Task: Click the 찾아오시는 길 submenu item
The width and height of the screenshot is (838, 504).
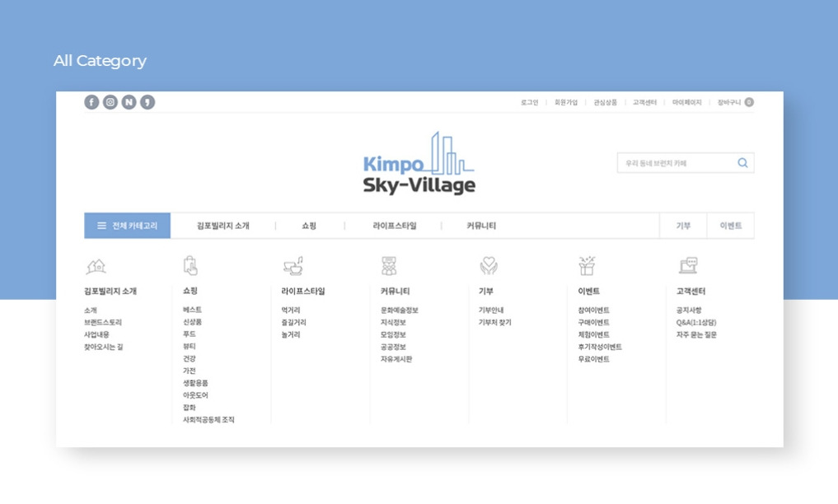Action: (x=103, y=347)
